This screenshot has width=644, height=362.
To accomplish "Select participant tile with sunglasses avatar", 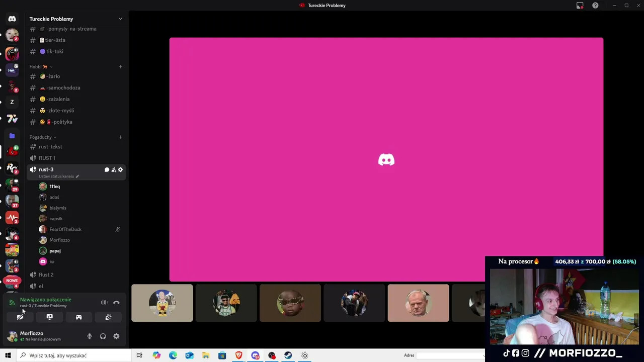I will pos(290,303).
